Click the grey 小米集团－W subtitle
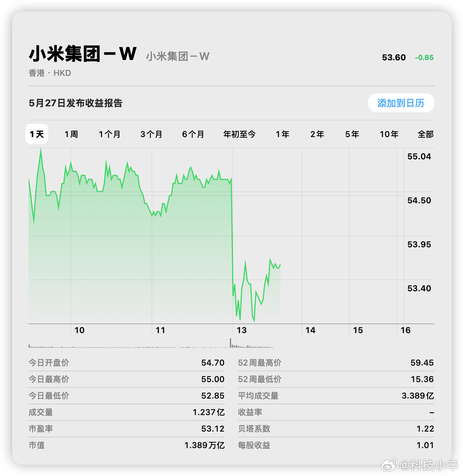 pos(178,56)
